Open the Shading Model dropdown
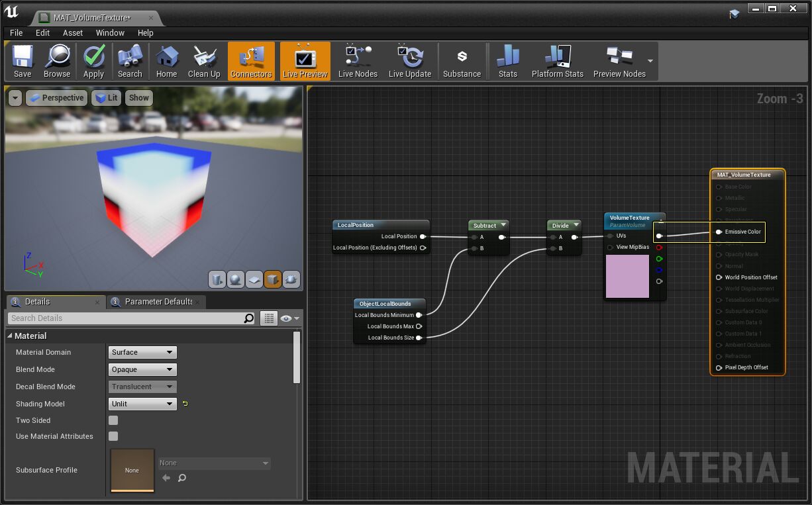 pyautogui.click(x=142, y=404)
